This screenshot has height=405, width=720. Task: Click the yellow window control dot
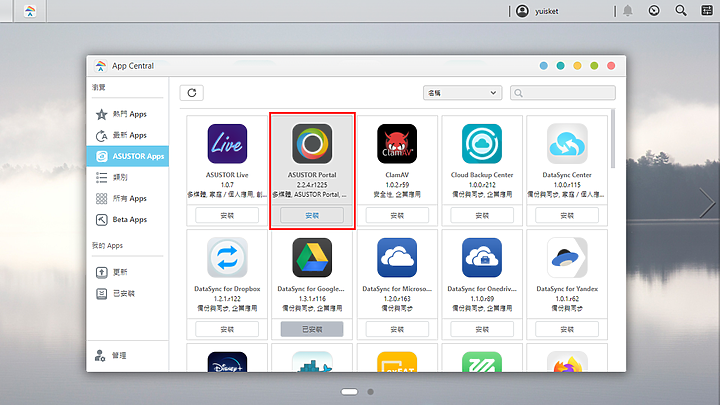coord(577,66)
